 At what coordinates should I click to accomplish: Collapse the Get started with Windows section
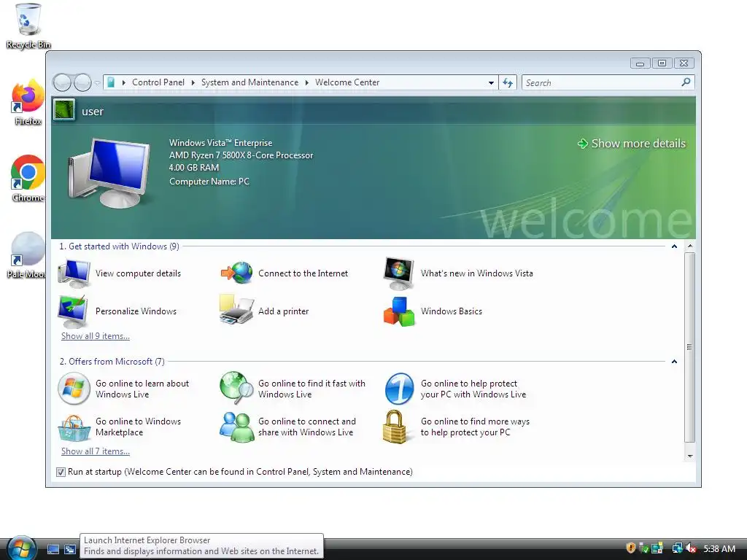(x=674, y=246)
